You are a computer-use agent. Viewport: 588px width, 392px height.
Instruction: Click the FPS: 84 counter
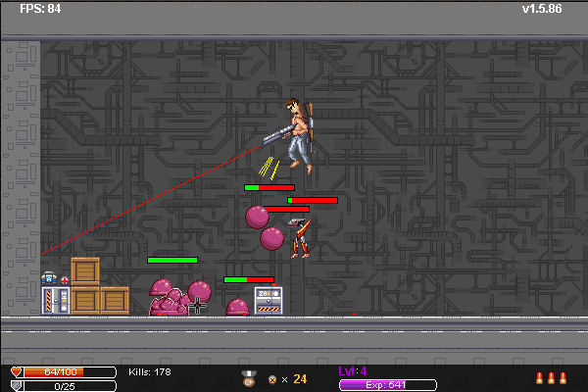[x=40, y=9]
